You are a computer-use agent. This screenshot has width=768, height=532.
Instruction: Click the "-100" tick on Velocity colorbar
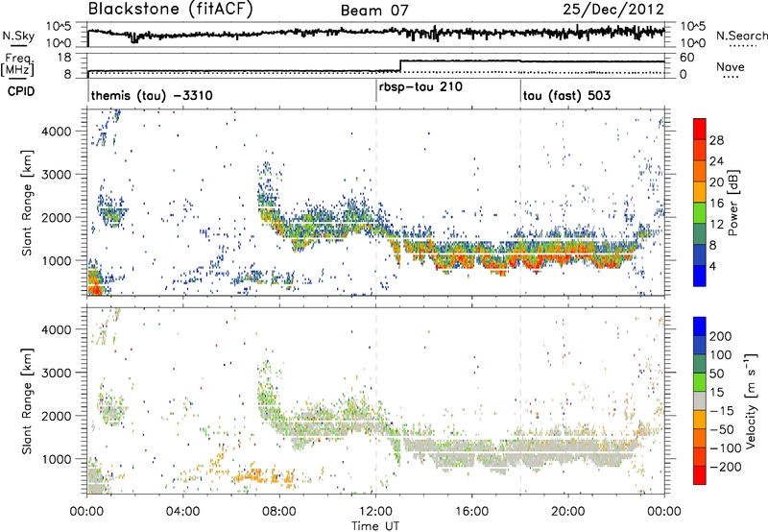point(726,448)
